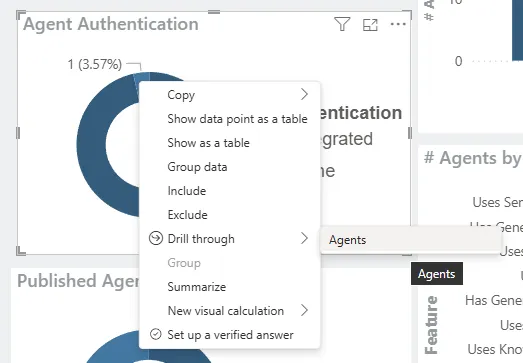Screen dimensions: 523x363
Task: Click the top center handle of selected visual
Action: pyautogui.click(x=214, y=12)
